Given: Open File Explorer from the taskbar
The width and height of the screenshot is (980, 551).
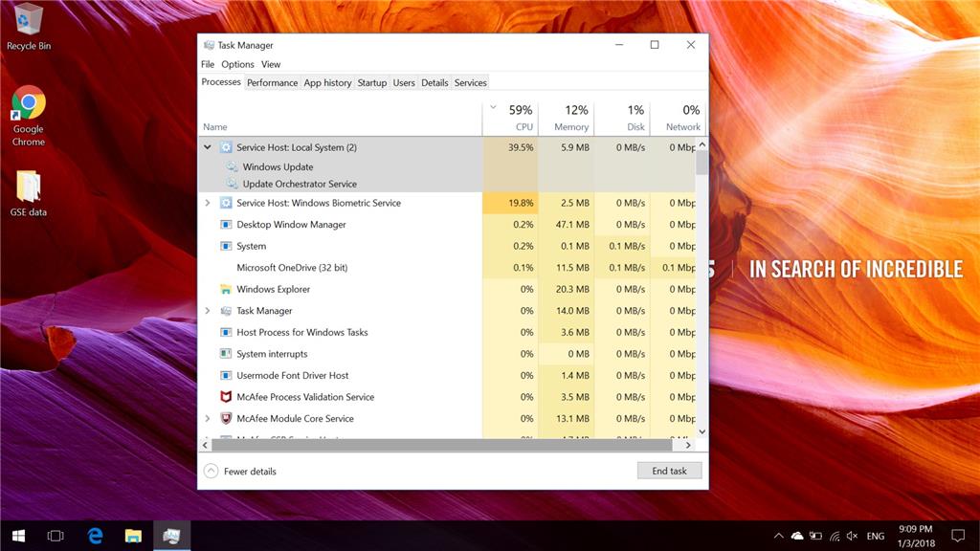Looking at the screenshot, I should pyautogui.click(x=133, y=536).
